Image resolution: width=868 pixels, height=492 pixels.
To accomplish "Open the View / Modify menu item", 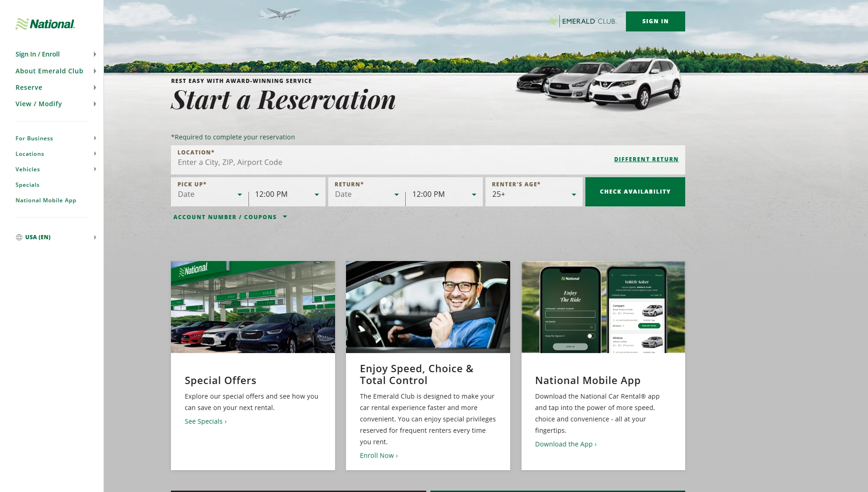I will [39, 104].
